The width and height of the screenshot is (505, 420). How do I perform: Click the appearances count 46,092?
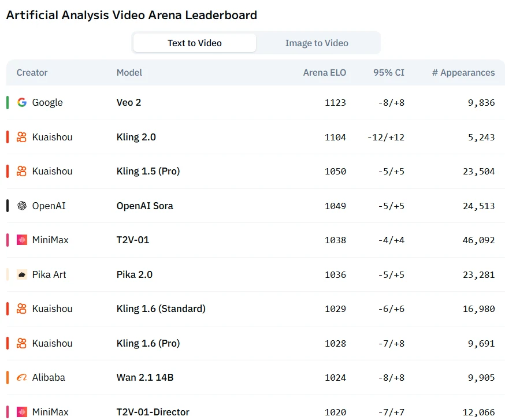(x=479, y=240)
